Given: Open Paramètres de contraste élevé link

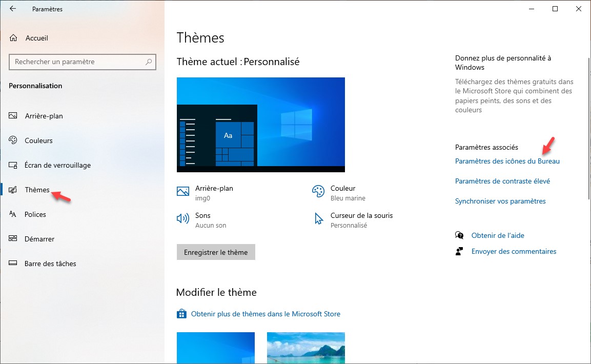Looking at the screenshot, I should [502, 181].
